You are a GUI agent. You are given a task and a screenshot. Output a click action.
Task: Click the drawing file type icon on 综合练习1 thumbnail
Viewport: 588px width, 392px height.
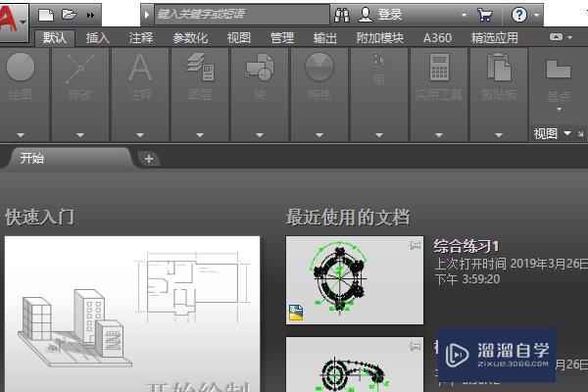click(x=296, y=313)
